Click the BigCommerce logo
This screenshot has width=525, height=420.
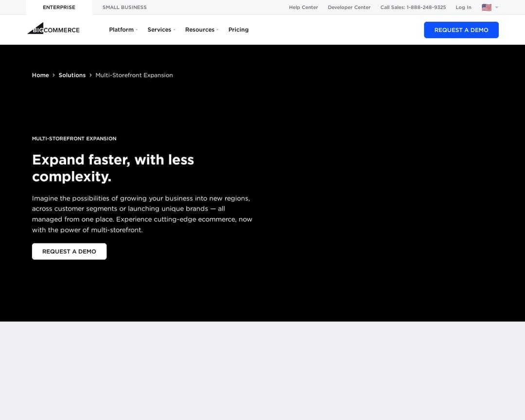53,29
